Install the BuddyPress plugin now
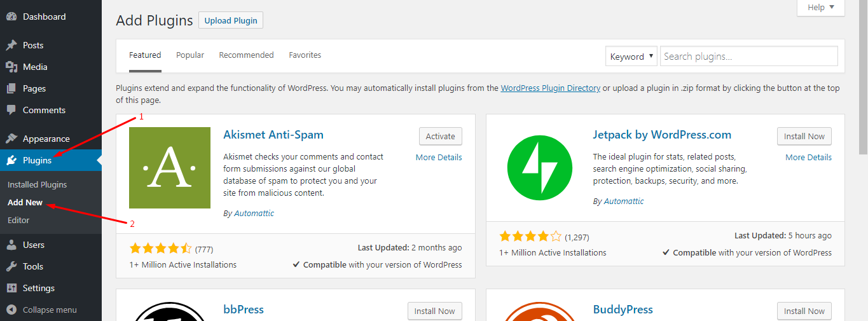The width and height of the screenshot is (868, 321). (x=804, y=311)
